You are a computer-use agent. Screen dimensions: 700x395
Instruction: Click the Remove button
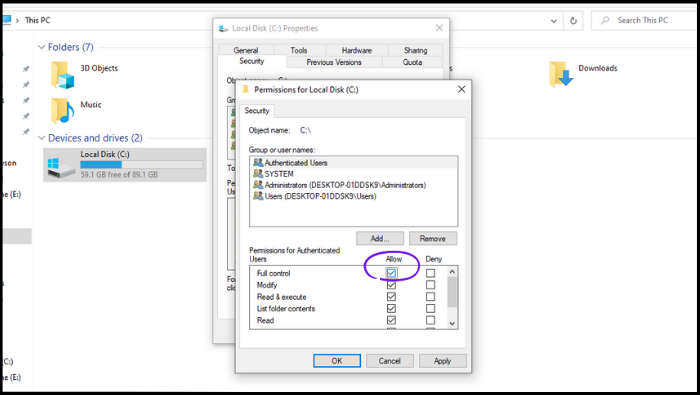tap(433, 238)
